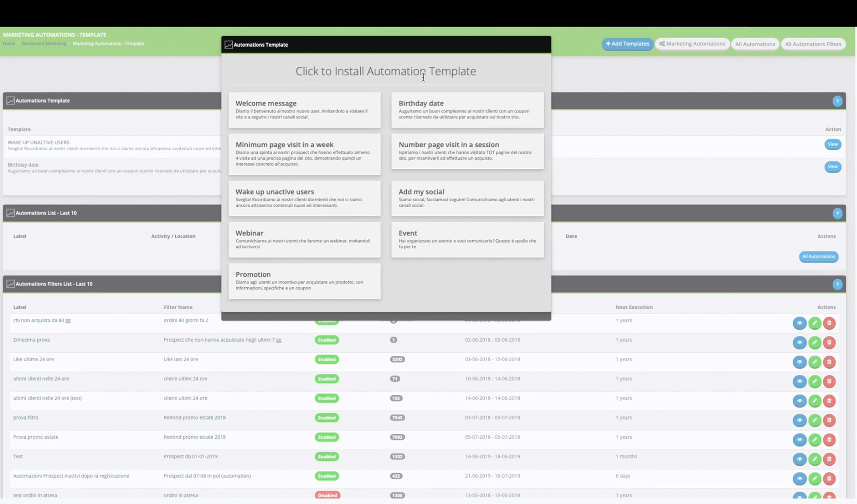The width and height of the screenshot is (857, 504).
Task: Toggle Disabled badge on test ordini in attesa
Action: coord(327,495)
